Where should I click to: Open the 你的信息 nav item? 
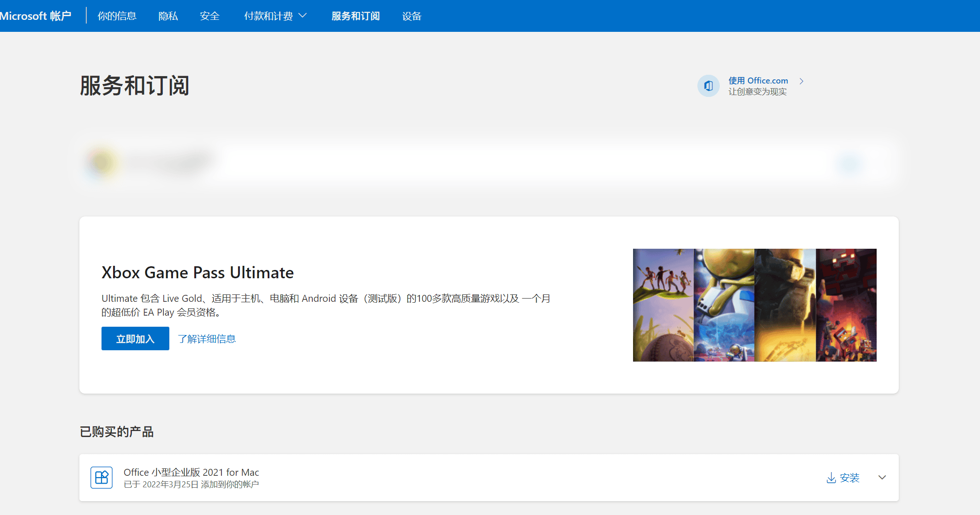click(x=117, y=16)
